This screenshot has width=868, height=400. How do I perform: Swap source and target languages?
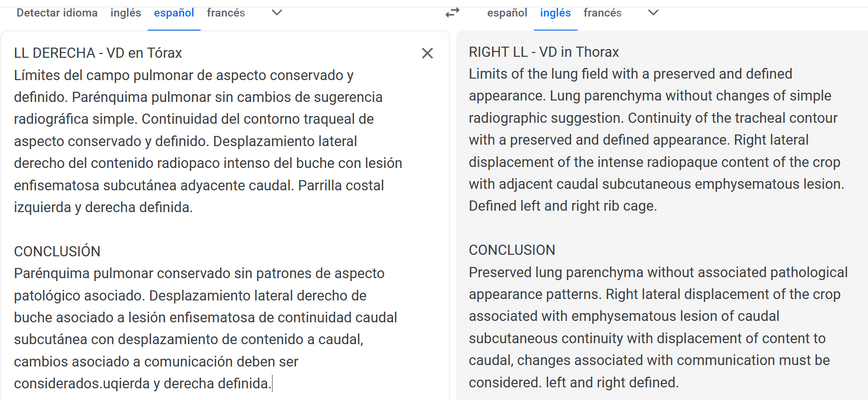[x=452, y=13]
